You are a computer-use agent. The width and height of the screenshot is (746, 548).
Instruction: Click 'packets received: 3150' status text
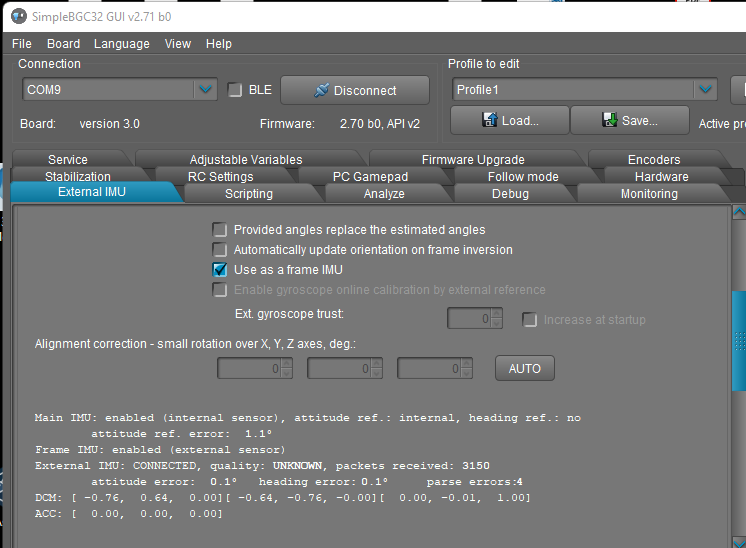[412, 466]
